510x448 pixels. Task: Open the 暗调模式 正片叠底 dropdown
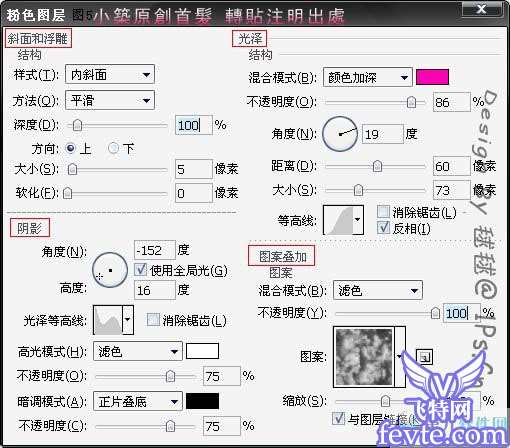coord(138,401)
